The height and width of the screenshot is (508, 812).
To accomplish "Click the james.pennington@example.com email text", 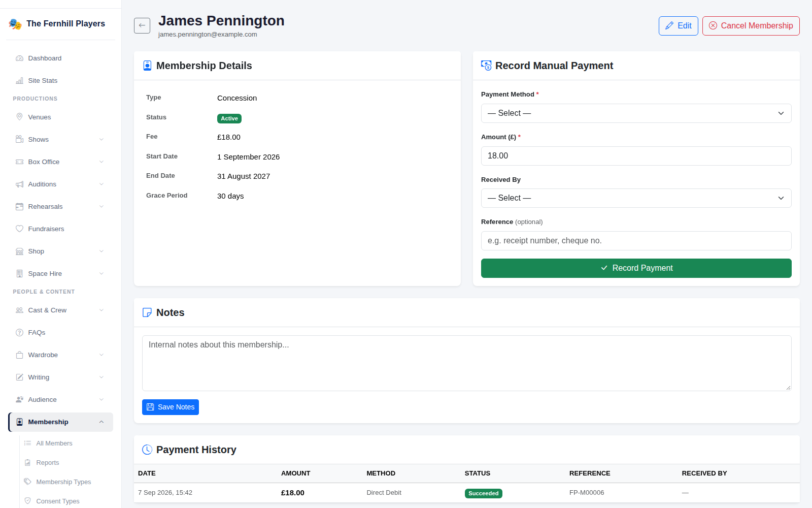I will (208, 35).
